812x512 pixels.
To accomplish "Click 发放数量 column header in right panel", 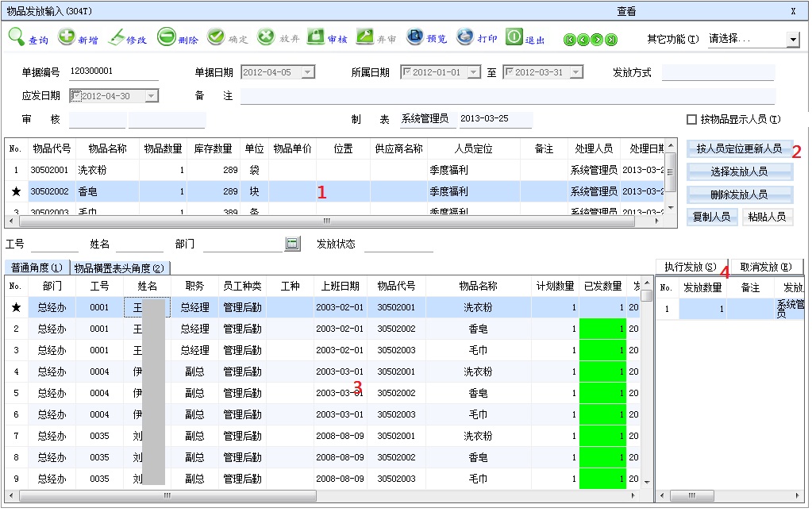I will point(702,288).
